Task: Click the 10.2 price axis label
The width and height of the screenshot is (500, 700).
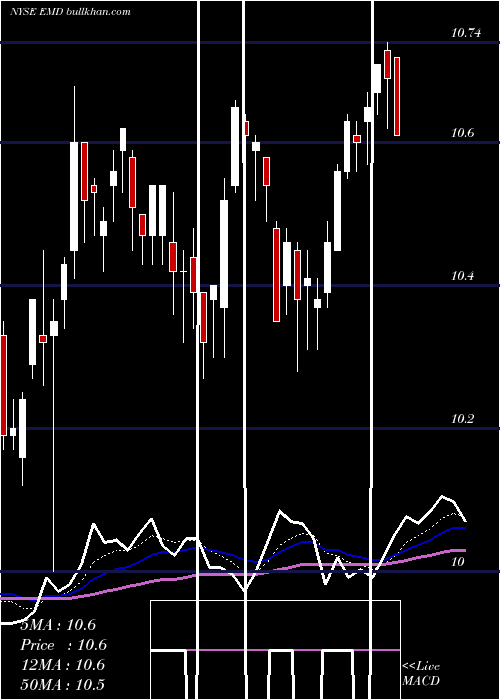Action: tap(463, 419)
